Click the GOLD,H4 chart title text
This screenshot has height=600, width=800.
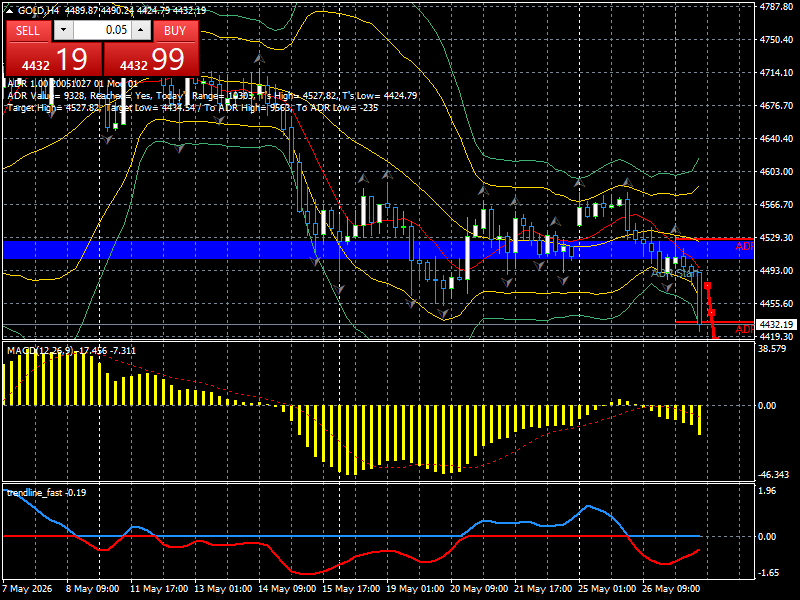tap(38, 10)
